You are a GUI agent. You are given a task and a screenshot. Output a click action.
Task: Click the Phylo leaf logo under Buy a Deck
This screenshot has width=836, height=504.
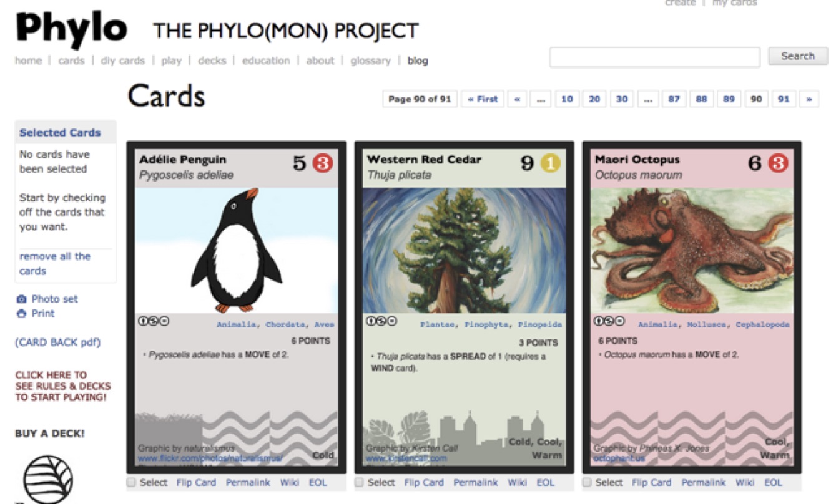click(48, 479)
